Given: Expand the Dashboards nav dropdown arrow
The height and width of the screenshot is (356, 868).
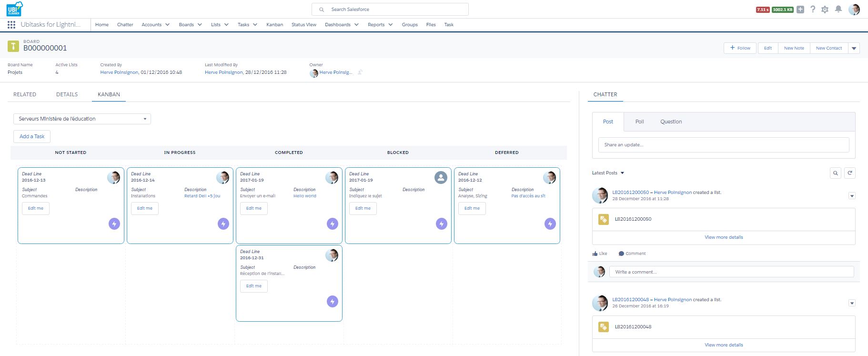Looking at the screenshot, I should point(356,25).
